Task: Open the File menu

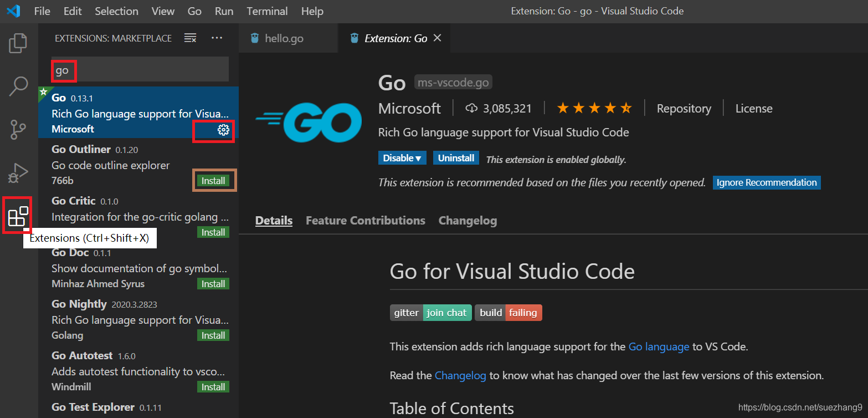Action: pos(42,11)
